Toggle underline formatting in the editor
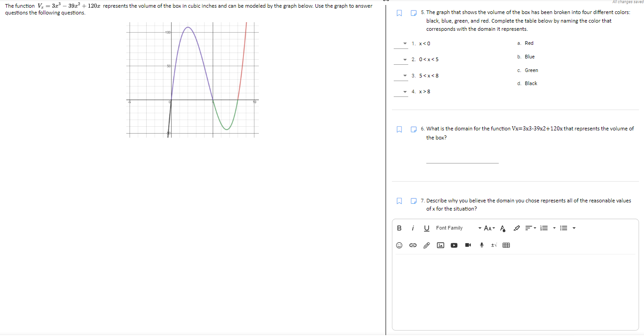The image size is (644, 336). coord(426,228)
